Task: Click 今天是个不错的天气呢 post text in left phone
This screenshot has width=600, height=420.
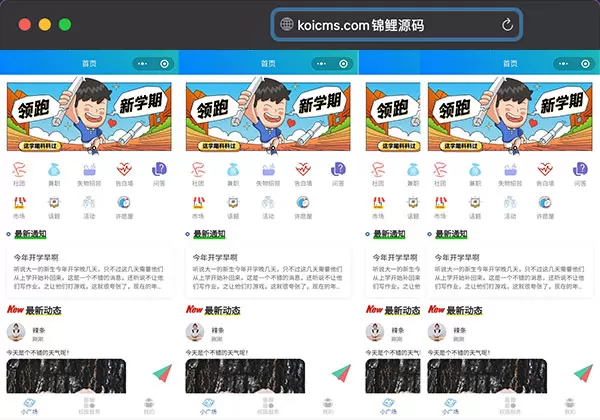Action: pyautogui.click(x=38, y=352)
